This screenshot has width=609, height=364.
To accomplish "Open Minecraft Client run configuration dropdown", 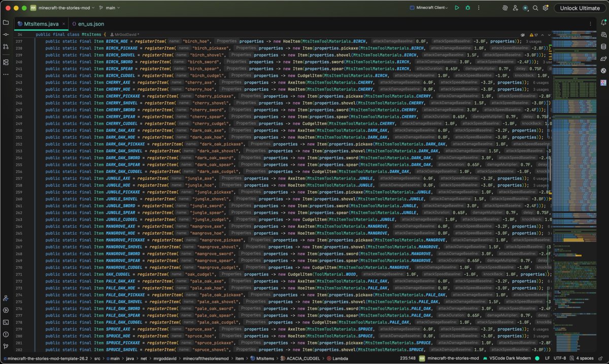I will [428, 8].
